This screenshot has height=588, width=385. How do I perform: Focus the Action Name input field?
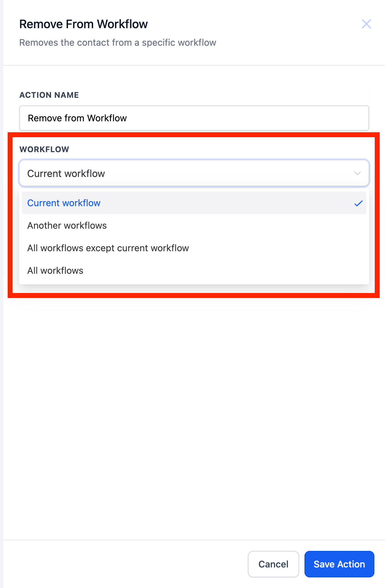[194, 118]
